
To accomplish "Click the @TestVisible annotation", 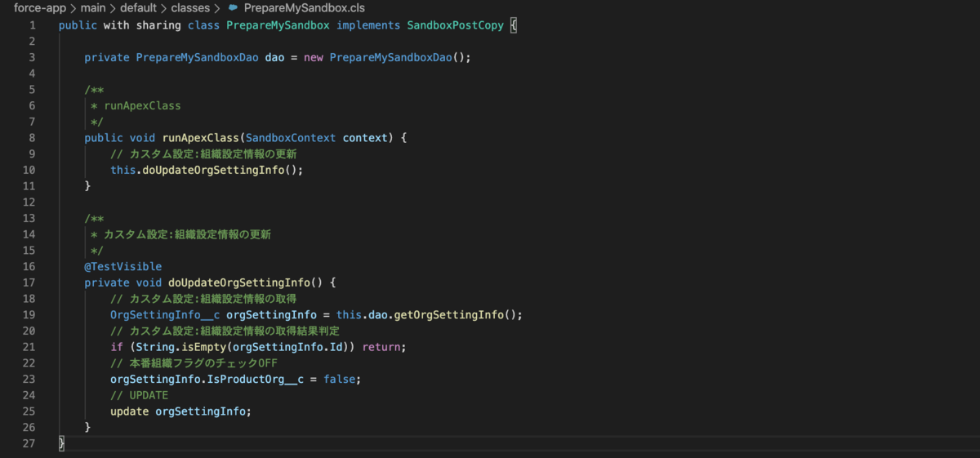I will pyautogui.click(x=123, y=266).
